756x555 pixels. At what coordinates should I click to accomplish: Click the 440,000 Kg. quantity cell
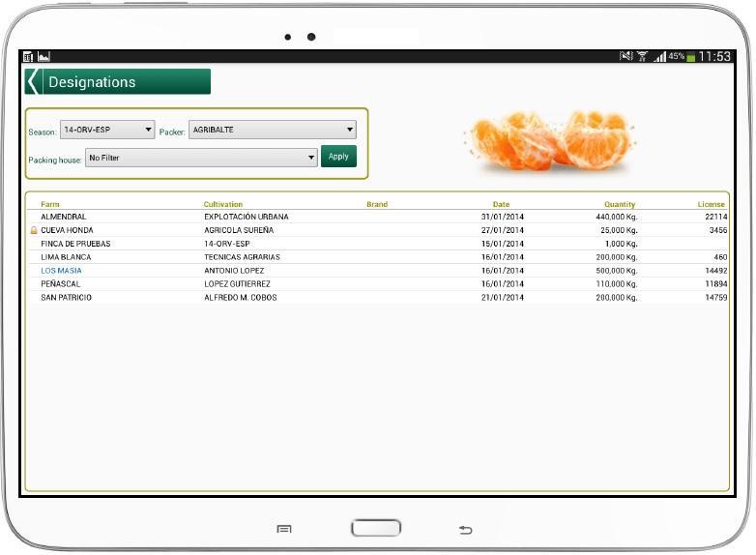tap(617, 217)
